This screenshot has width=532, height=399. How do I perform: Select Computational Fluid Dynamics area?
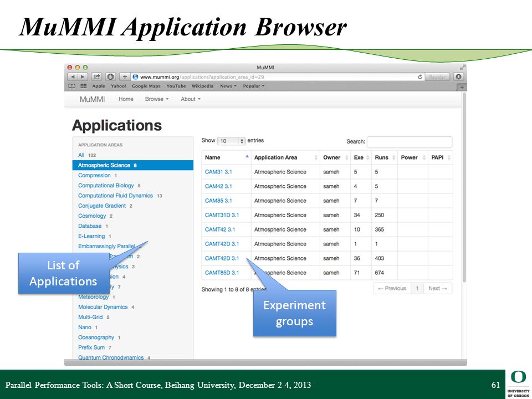[x=115, y=196]
